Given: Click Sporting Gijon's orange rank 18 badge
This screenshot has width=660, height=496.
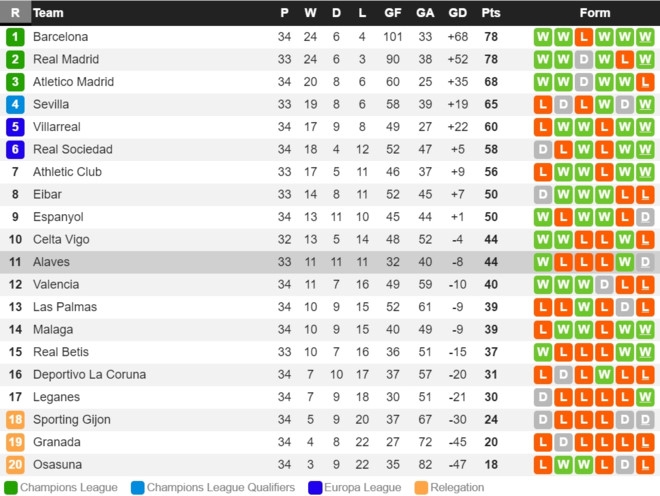Looking at the screenshot, I should (15, 420).
